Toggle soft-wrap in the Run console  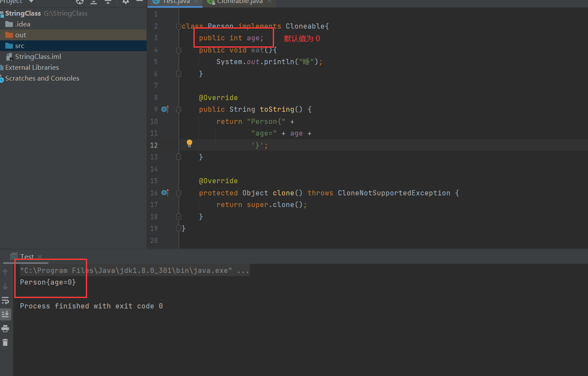click(5, 300)
